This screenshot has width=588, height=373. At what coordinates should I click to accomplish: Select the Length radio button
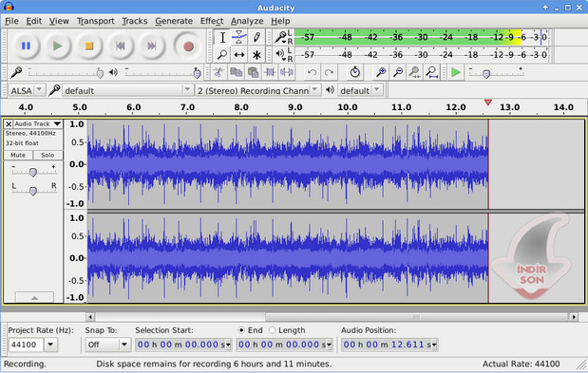[x=273, y=330]
